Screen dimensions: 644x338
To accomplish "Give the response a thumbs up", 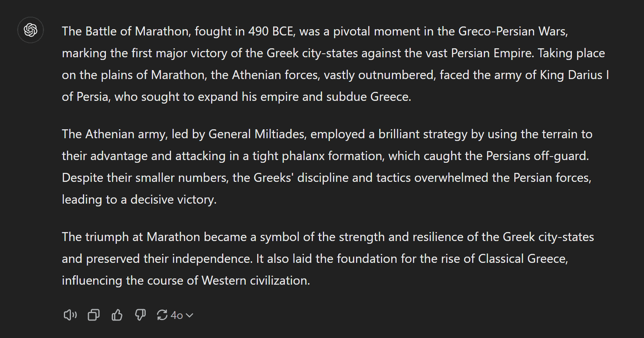I will (x=117, y=315).
